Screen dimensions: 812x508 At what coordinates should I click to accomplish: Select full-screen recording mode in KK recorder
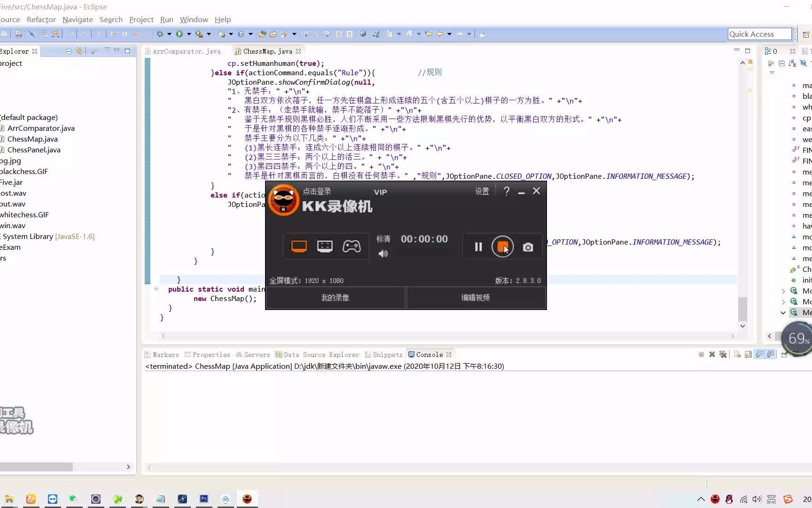coord(299,246)
